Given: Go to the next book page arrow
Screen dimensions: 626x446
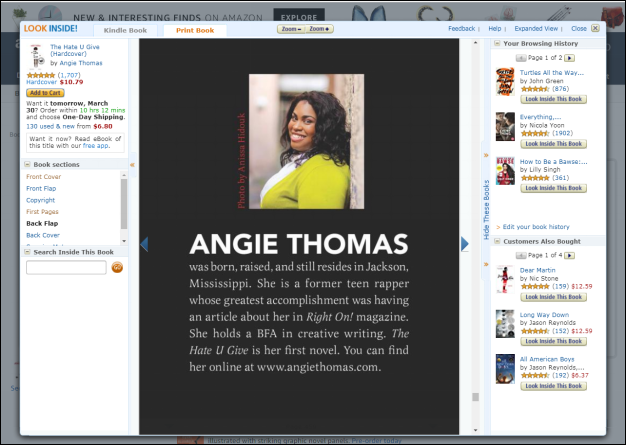Looking at the screenshot, I should [464, 244].
